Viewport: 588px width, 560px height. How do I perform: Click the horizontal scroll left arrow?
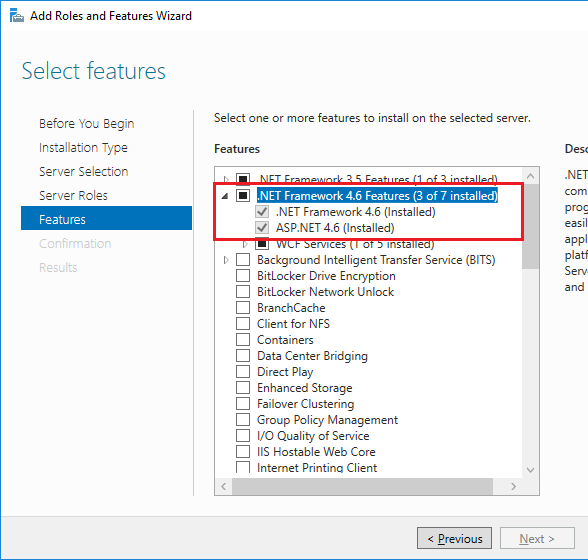coord(224,486)
